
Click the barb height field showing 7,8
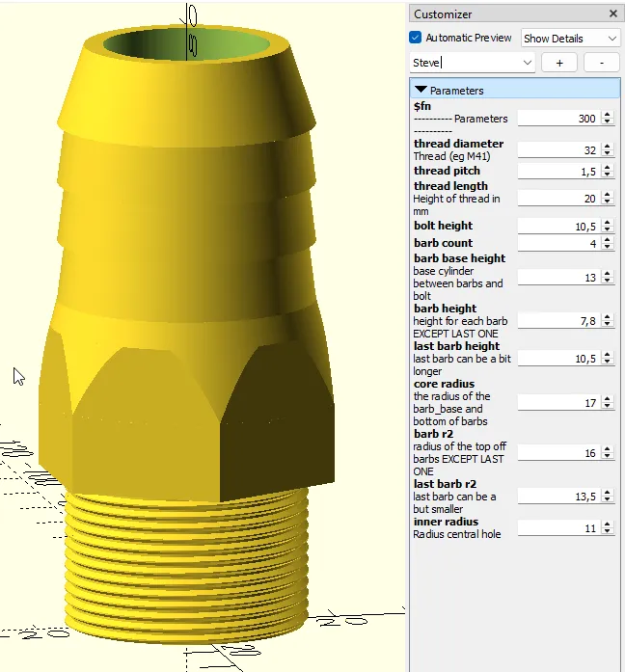[558, 320]
